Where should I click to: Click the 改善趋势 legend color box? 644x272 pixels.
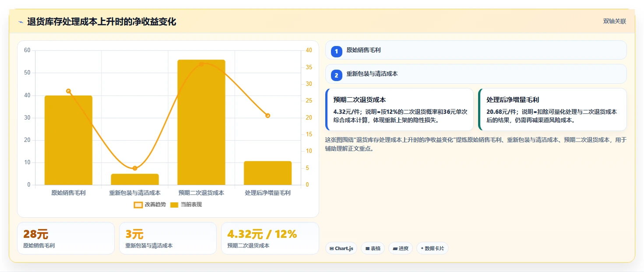point(138,205)
